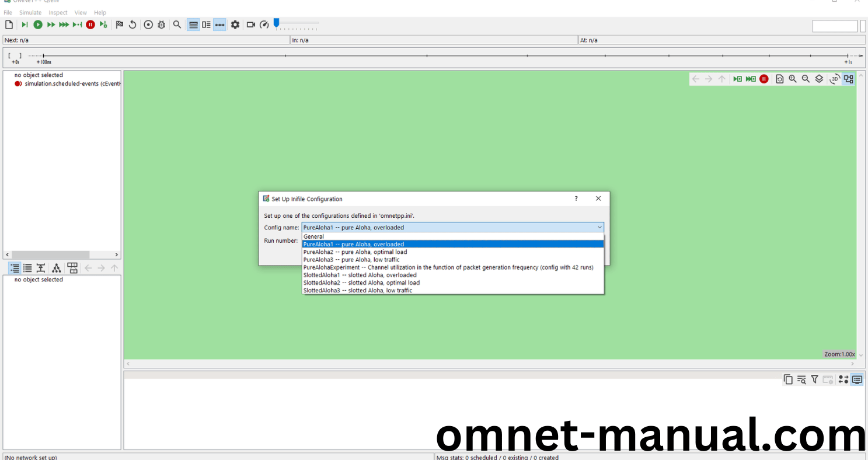
Task: Click the Run Until icon in main toolbar
Action: [77, 25]
